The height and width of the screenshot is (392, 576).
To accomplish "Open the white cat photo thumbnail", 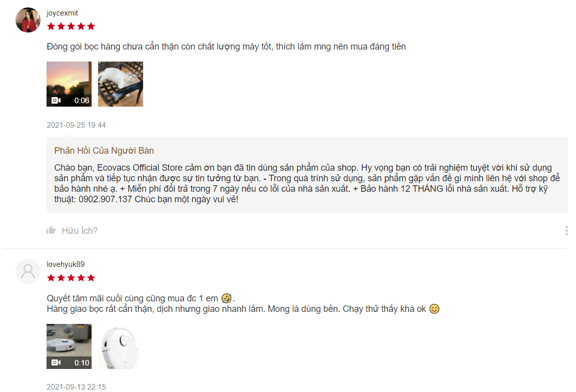I will 121,84.
